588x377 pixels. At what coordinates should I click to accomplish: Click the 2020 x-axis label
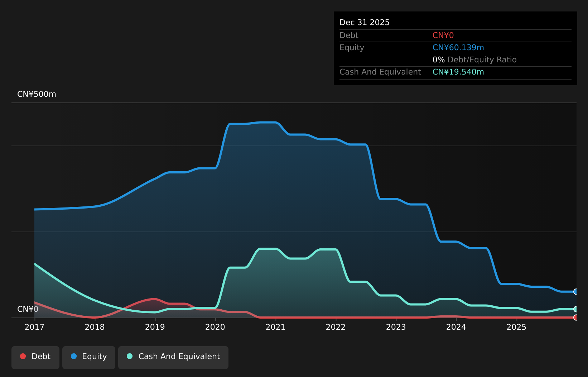(x=215, y=327)
